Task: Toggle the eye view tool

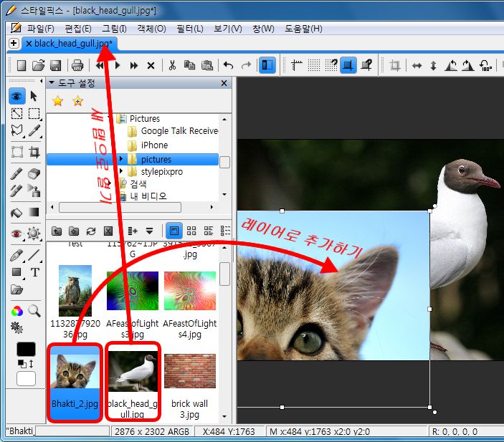Action: click(x=17, y=96)
